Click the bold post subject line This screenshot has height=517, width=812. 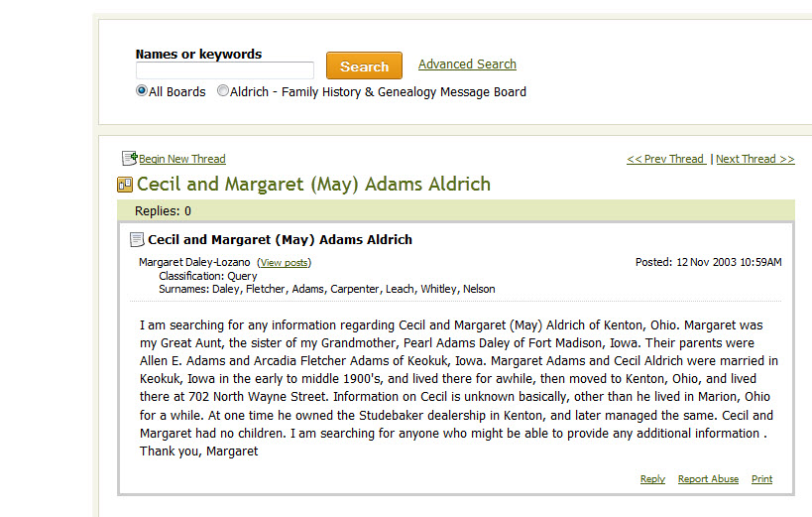(281, 239)
